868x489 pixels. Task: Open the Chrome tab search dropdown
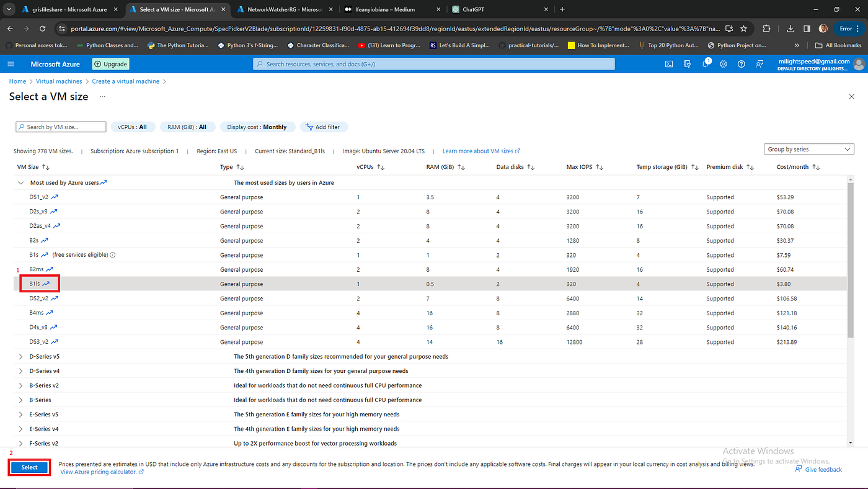[9, 9]
